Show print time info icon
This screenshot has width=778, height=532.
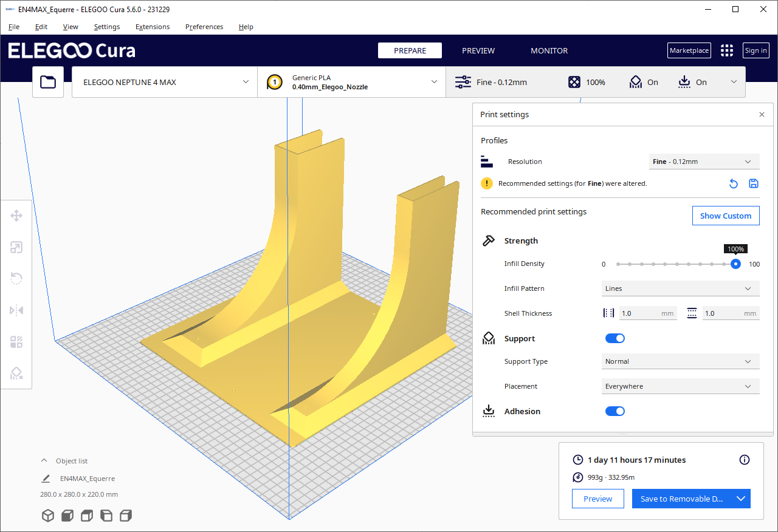(744, 460)
